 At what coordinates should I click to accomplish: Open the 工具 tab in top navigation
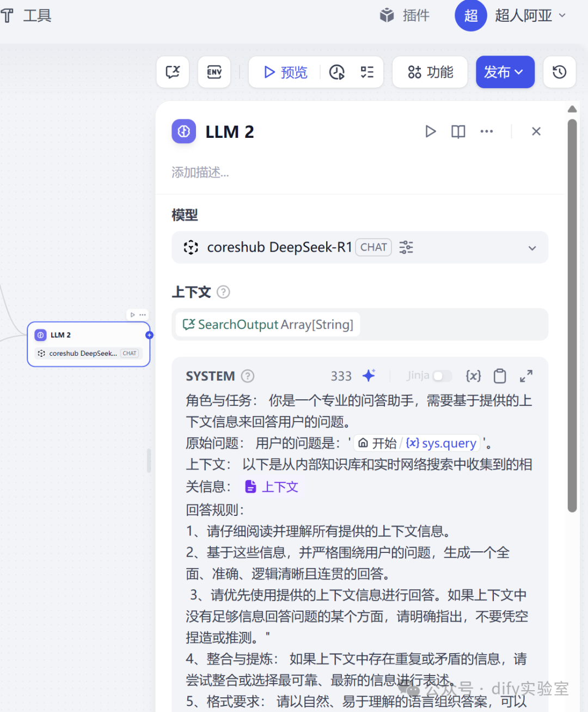(26, 15)
